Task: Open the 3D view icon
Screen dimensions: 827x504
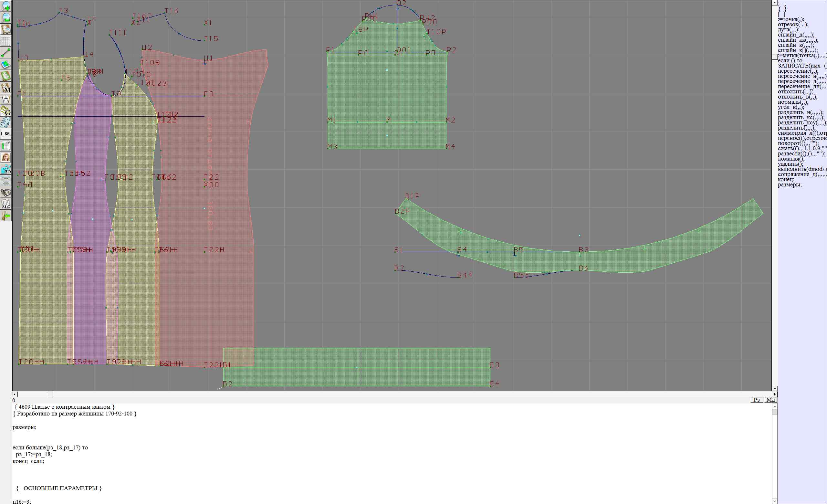Action: (x=6, y=169)
